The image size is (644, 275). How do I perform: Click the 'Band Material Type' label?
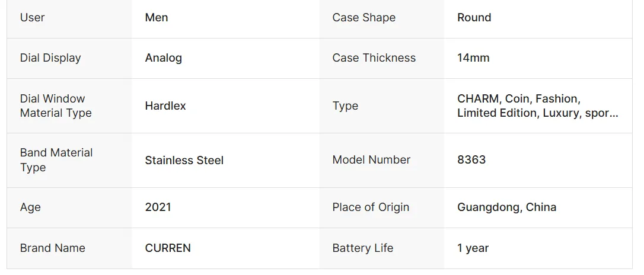(x=56, y=160)
